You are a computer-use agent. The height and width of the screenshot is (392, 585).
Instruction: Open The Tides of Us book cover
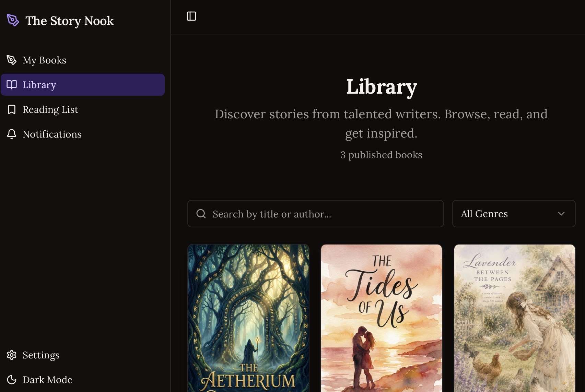pyautogui.click(x=382, y=318)
